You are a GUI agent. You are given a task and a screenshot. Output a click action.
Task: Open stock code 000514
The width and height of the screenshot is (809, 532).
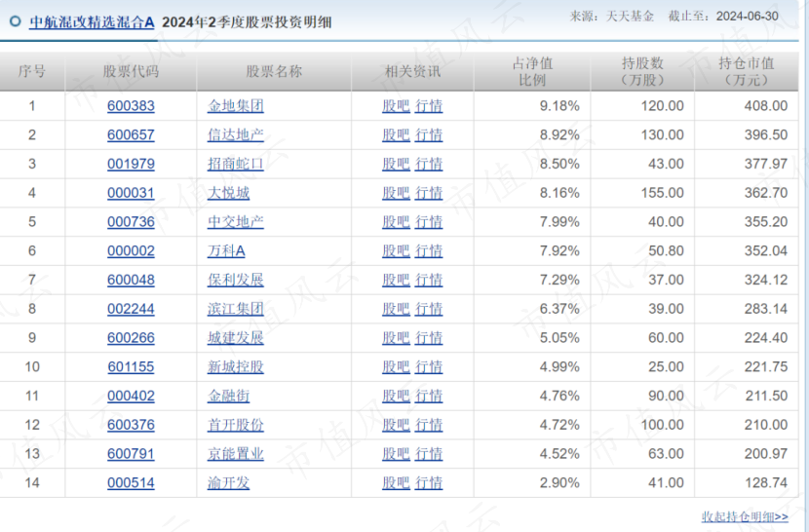click(x=131, y=482)
